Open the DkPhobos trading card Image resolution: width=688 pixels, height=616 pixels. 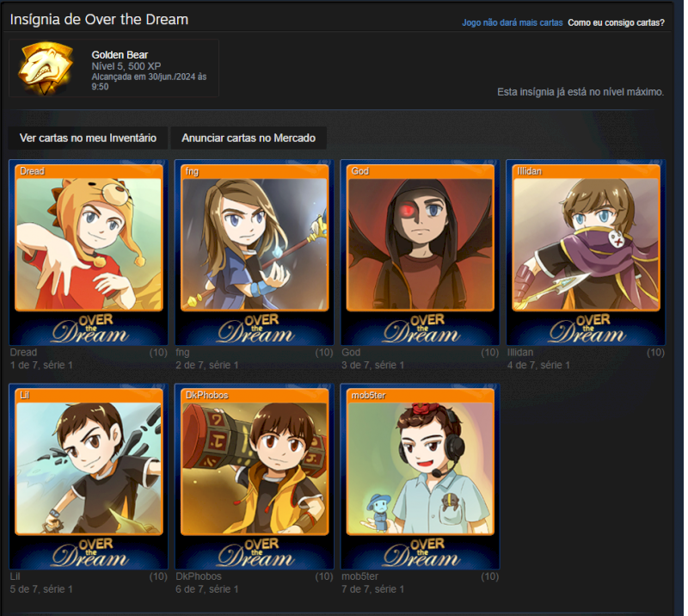coord(255,477)
